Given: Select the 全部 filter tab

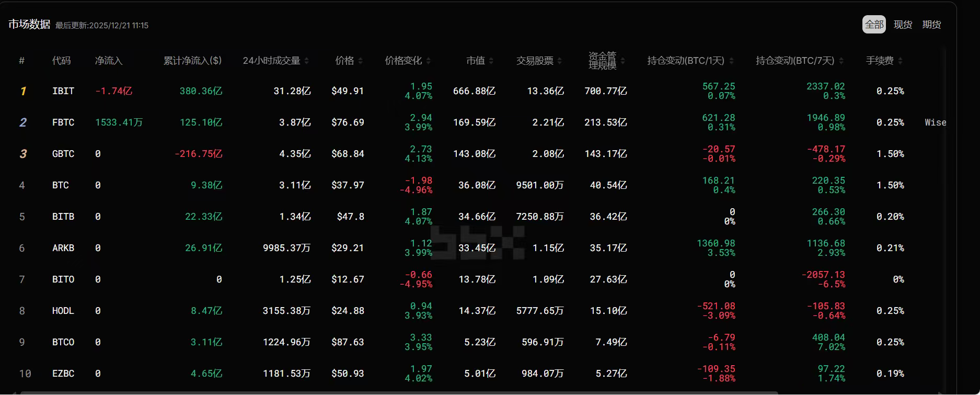Looking at the screenshot, I should coord(874,25).
